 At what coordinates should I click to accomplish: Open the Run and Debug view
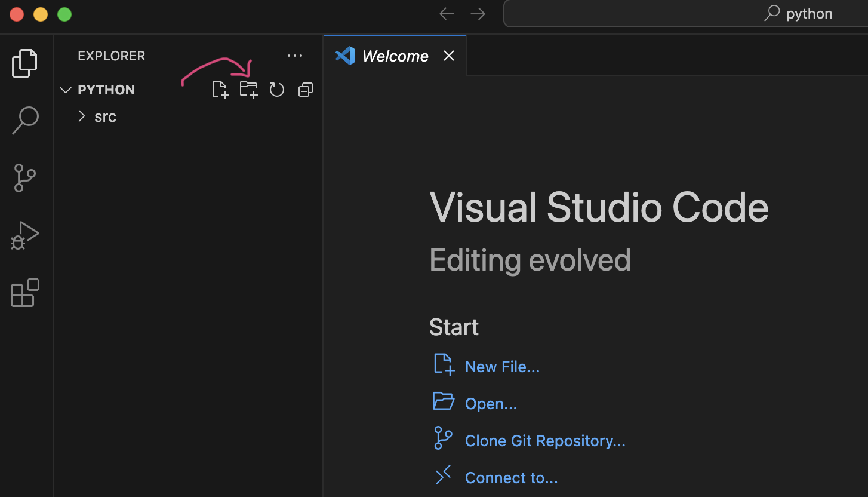(x=25, y=235)
